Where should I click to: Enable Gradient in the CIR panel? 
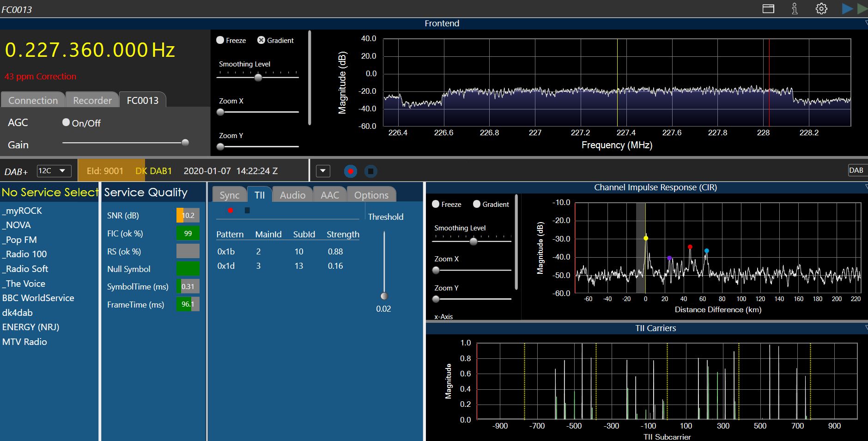click(x=477, y=204)
